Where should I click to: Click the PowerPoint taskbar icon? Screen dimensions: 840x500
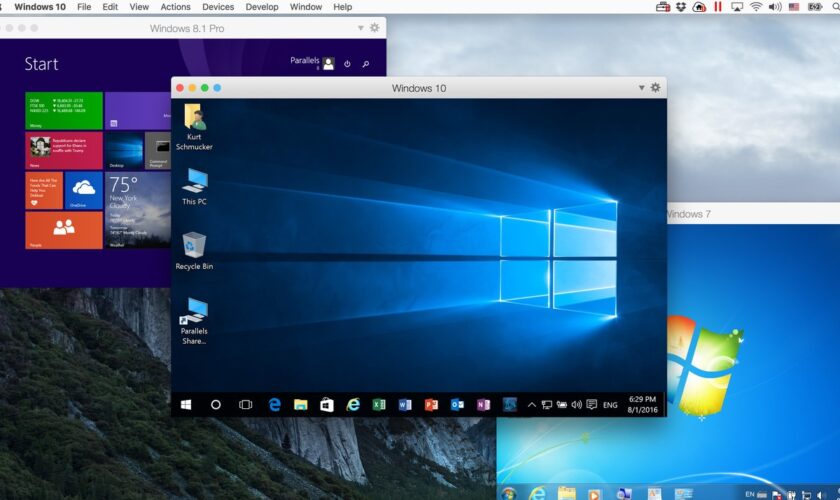[431, 405]
